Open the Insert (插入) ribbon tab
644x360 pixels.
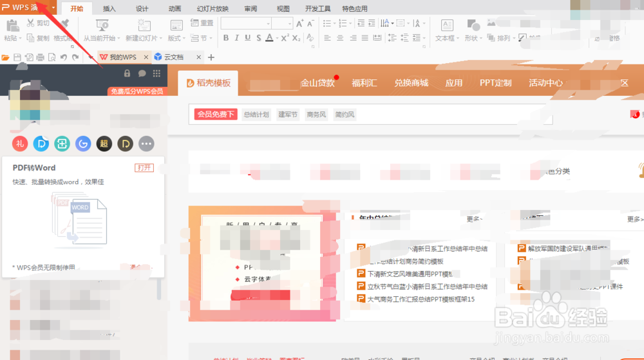[109, 8]
